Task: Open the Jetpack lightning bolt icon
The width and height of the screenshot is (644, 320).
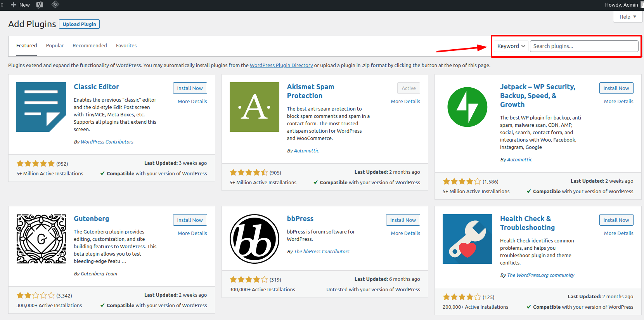Action: [467, 107]
